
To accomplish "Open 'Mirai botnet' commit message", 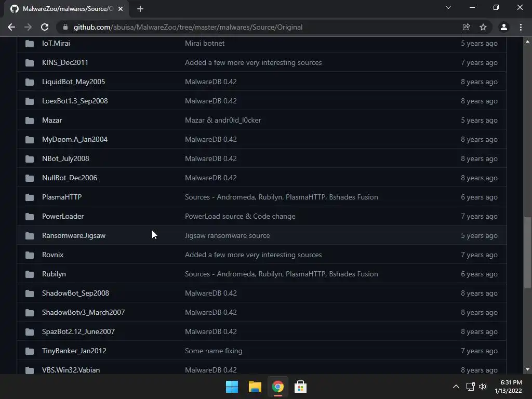I will [205, 44].
